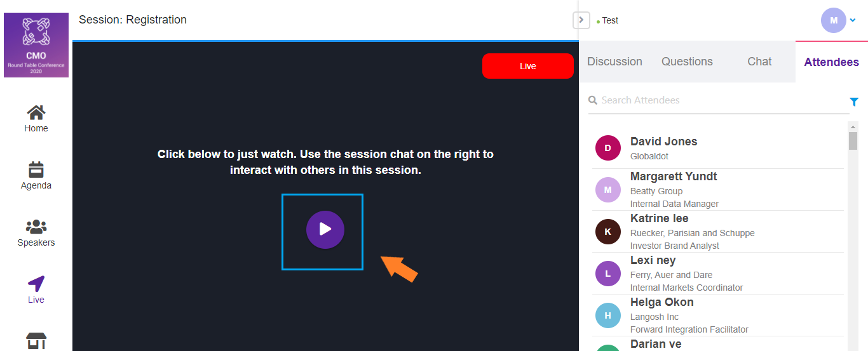Select attendee name Helga Okon

(662, 302)
